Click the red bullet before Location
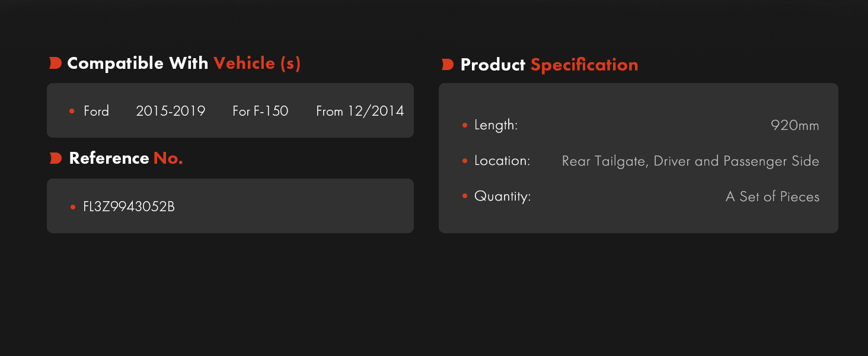 (x=464, y=161)
